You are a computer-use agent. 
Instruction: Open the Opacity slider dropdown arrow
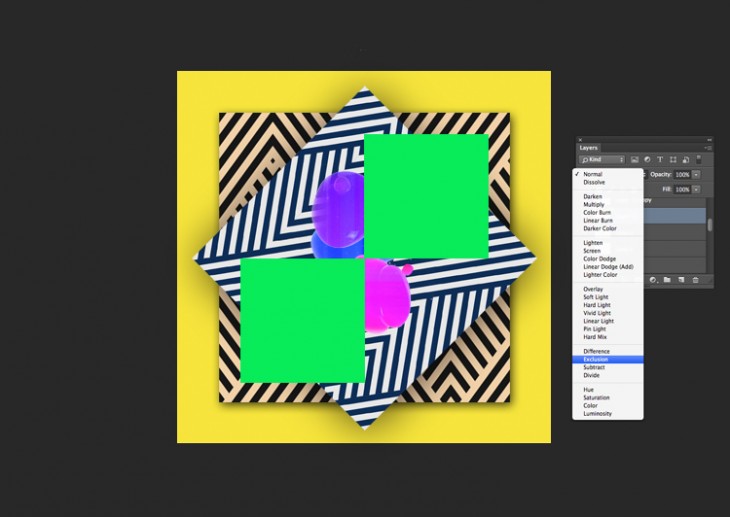(x=696, y=175)
